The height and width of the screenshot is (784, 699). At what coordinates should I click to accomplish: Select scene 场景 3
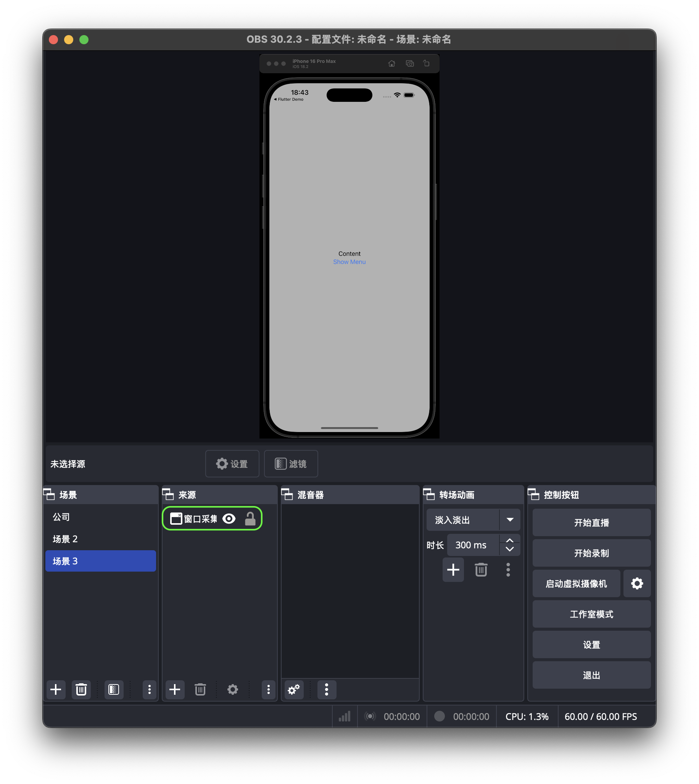[x=101, y=561]
